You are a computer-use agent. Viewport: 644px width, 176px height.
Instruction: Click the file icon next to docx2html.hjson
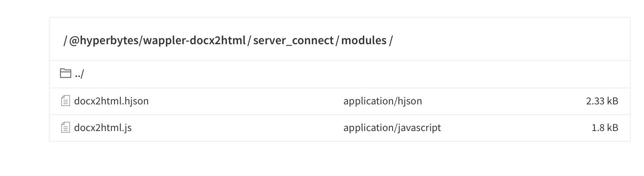pyautogui.click(x=66, y=101)
